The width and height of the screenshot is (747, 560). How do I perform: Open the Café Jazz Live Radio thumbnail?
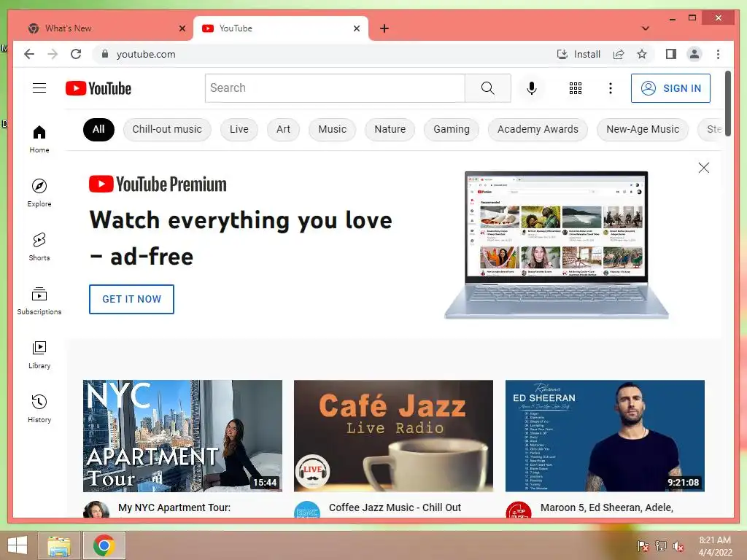(393, 436)
